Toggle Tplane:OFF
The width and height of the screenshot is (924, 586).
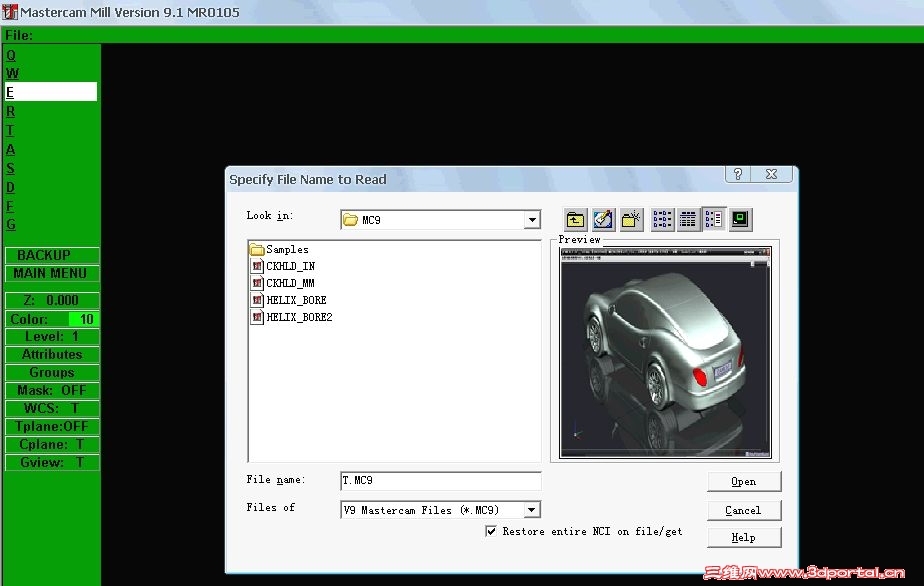tap(52, 426)
